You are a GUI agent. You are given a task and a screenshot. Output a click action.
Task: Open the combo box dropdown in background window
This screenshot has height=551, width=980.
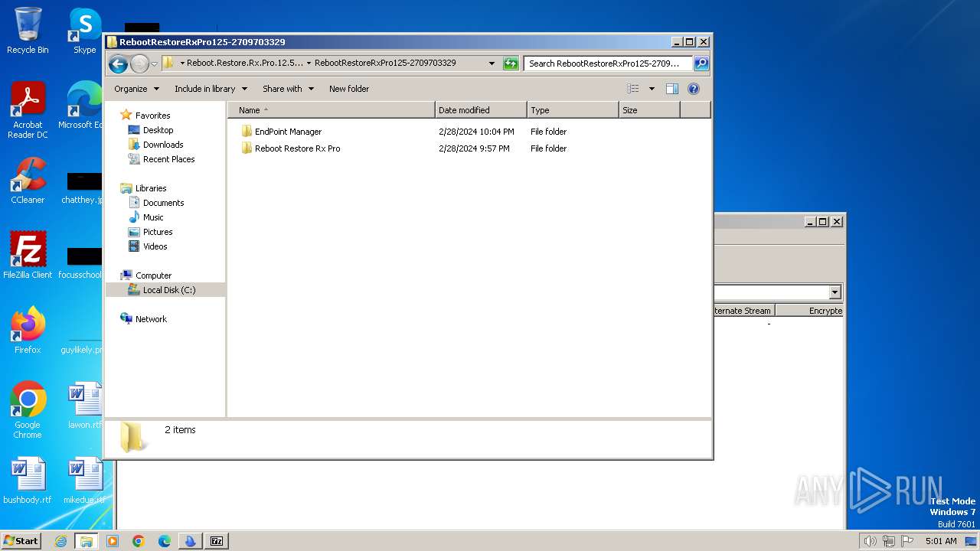pyautogui.click(x=835, y=292)
